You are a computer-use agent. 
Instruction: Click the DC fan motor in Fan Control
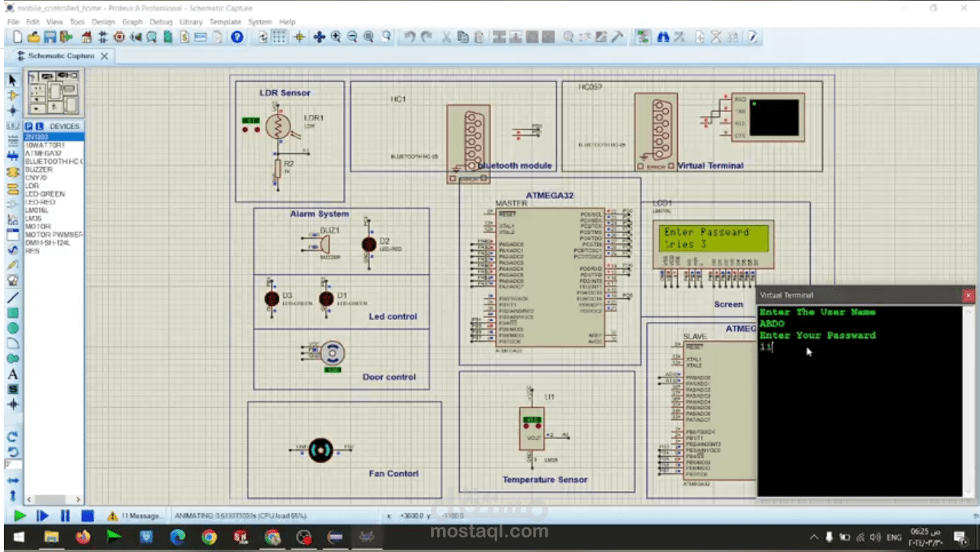tap(321, 451)
